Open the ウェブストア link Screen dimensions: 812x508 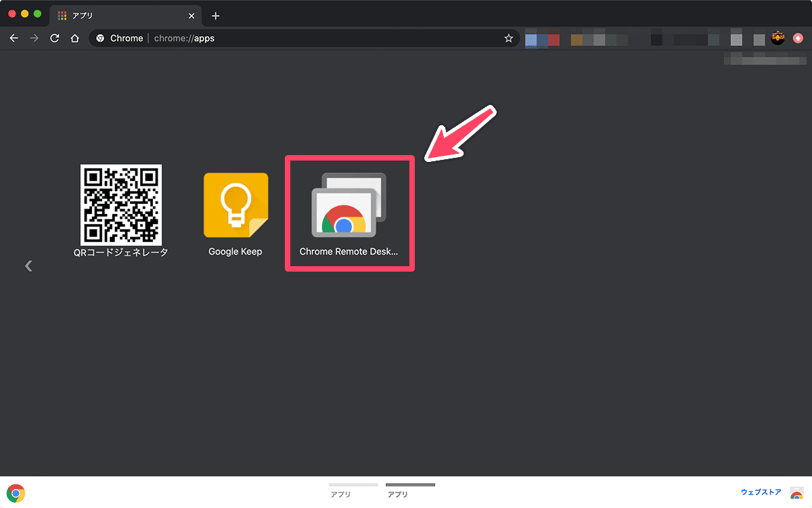pos(761,492)
